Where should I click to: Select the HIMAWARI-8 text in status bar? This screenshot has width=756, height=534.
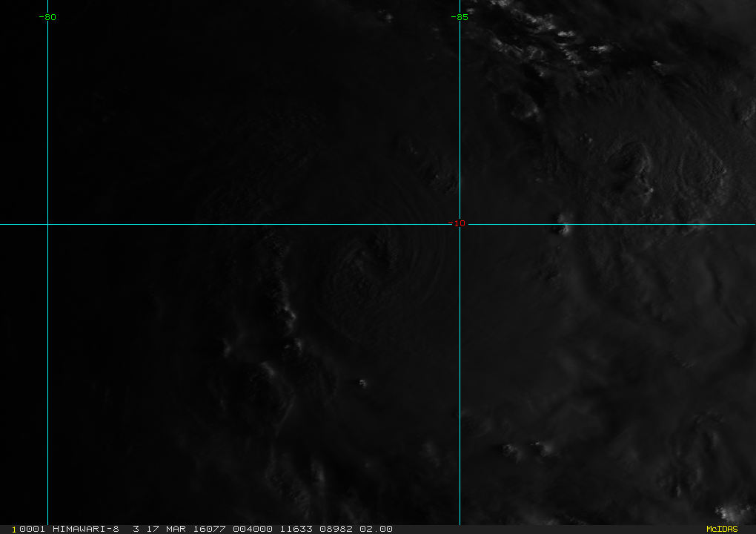[85, 529]
